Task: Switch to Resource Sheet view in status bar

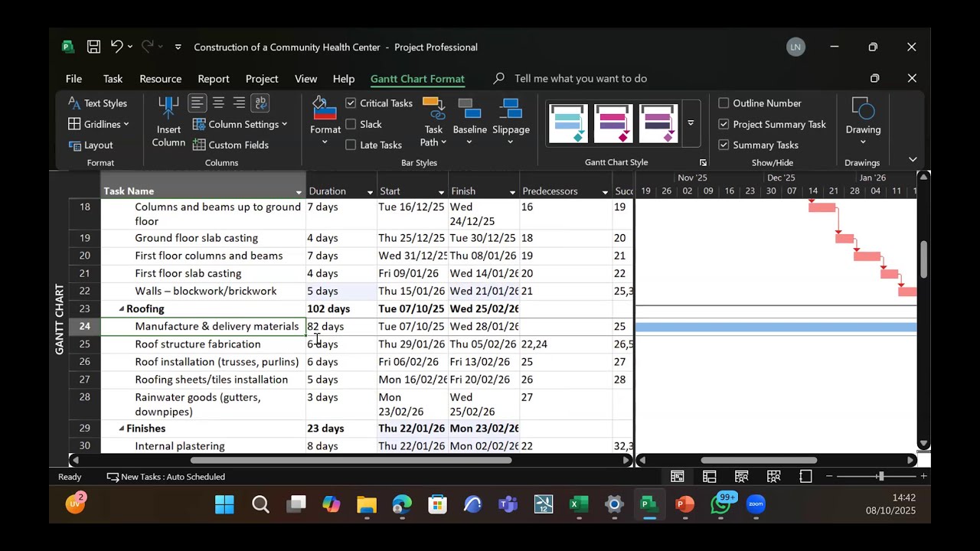Action: tap(774, 476)
